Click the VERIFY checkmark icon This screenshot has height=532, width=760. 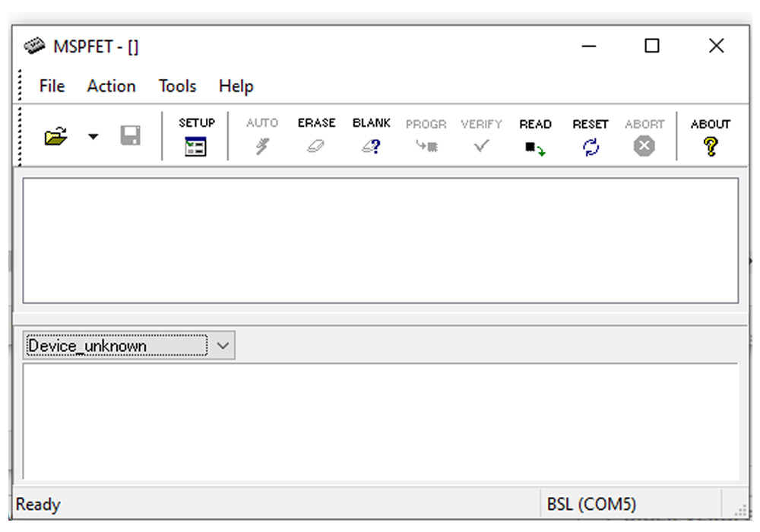[481, 138]
